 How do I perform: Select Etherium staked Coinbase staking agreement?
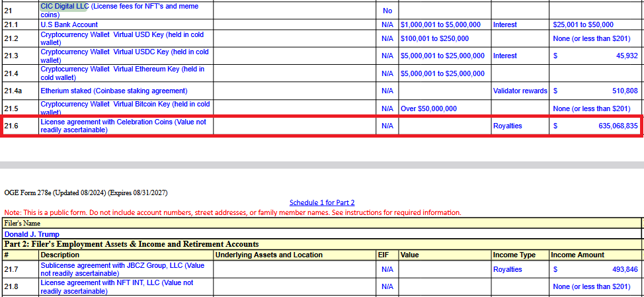click(x=114, y=91)
